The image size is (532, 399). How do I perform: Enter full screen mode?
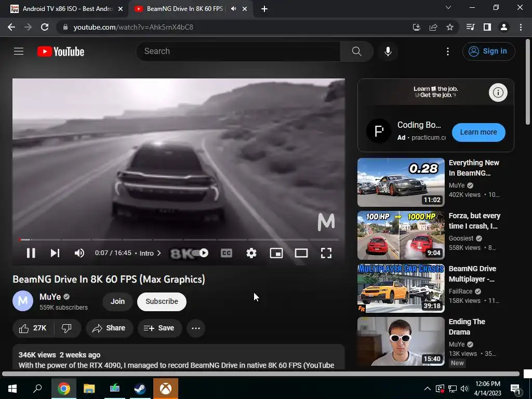click(326, 253)
